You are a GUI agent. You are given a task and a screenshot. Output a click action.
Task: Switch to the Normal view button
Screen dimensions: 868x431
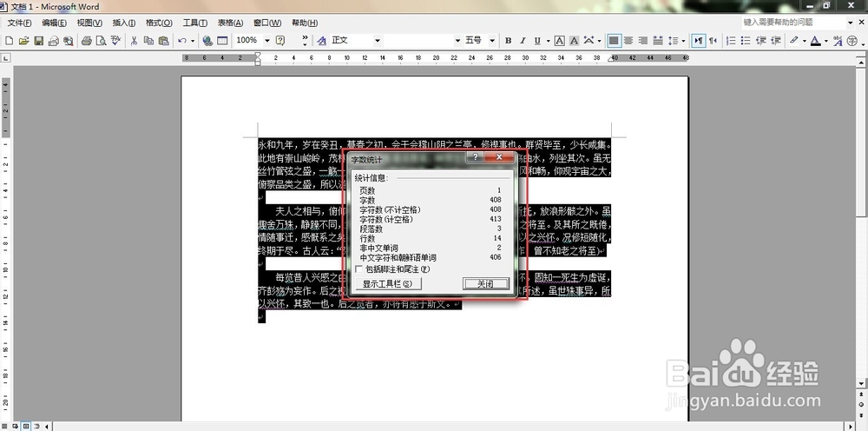4,426
